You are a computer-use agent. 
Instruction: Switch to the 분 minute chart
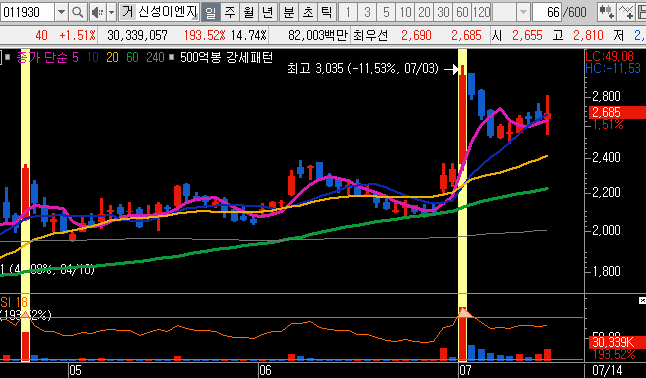[x=289, y=12]
